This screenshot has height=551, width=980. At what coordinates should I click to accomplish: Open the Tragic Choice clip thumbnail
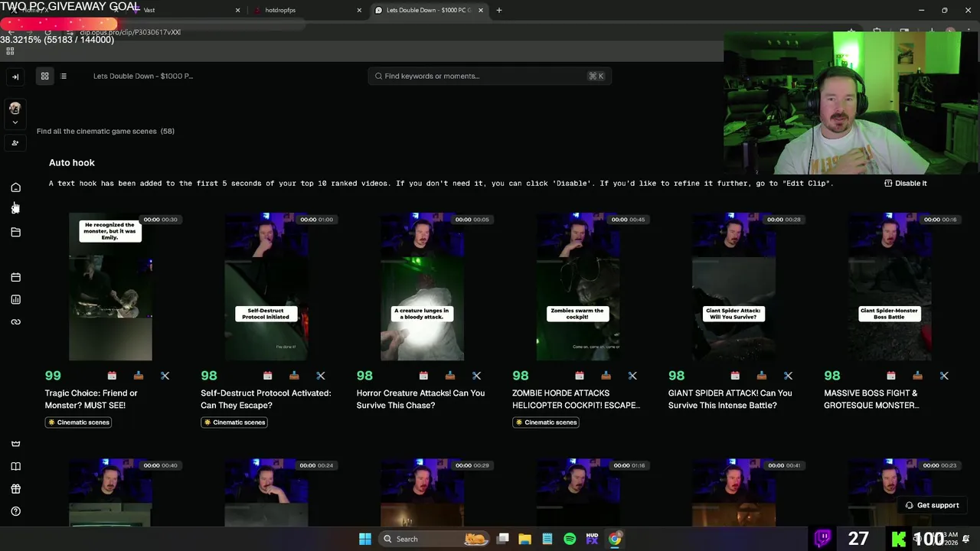[110, 286]
